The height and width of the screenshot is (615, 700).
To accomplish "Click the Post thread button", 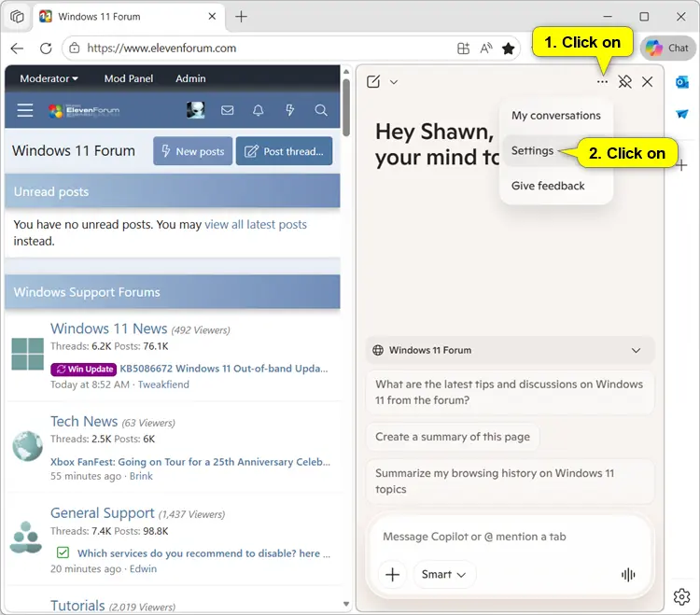I will (x=284, y=151).
